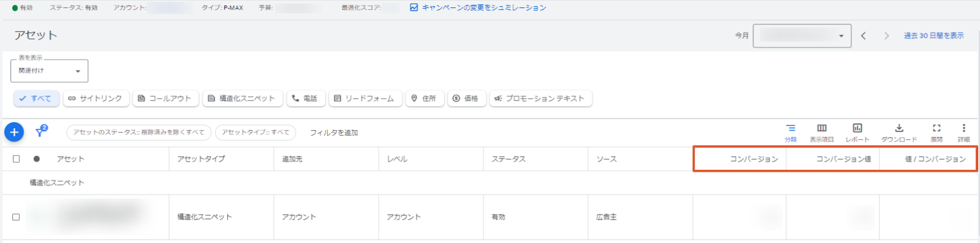Sort by ソース column header
The width and height of the screenshot is (980, 243).
coord(606,159)
